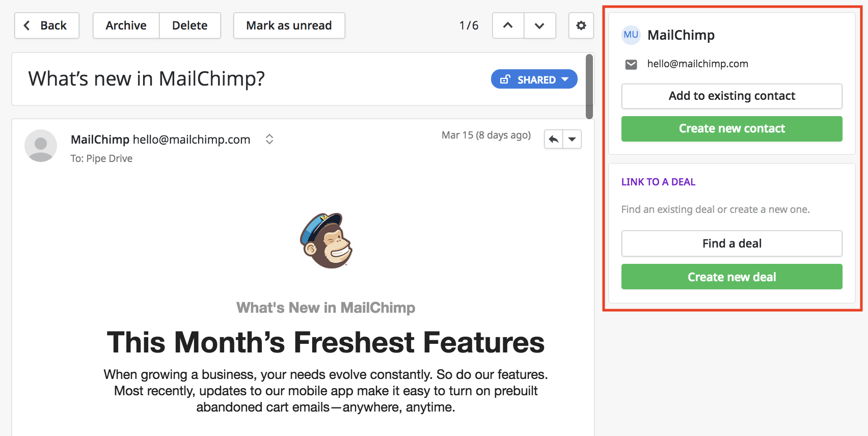Viewport: 868px width, 436px height.
Task: Go to previous email with up arrow
Action: click(x=508, y=25)
